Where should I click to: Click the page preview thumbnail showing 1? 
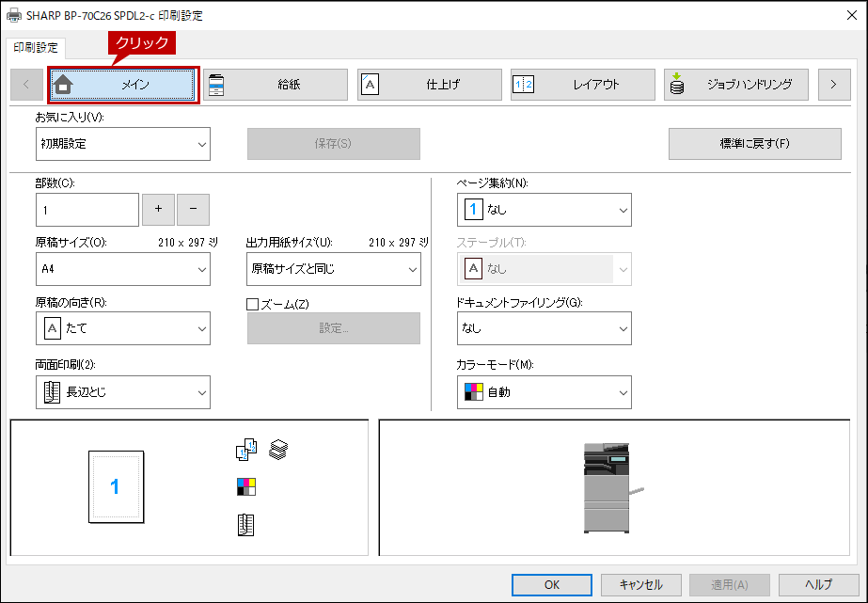[x=117, y=486]
